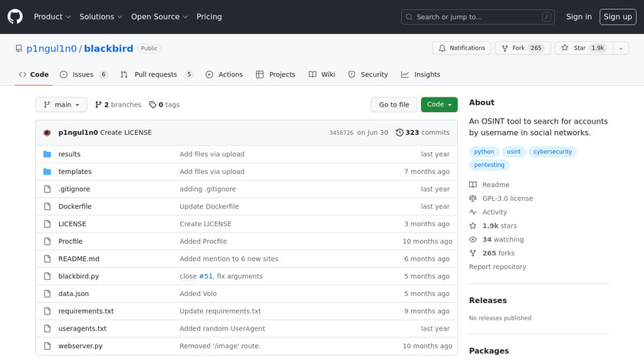This screenshot has width=644, height=362.
Task: Click the osint topic tag
Action: pyautogui.click(x=514, y=152)
